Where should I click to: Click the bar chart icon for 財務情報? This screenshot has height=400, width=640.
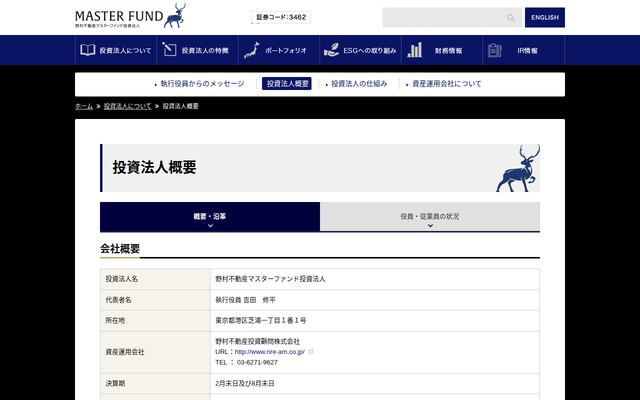[x=414, y=50]
